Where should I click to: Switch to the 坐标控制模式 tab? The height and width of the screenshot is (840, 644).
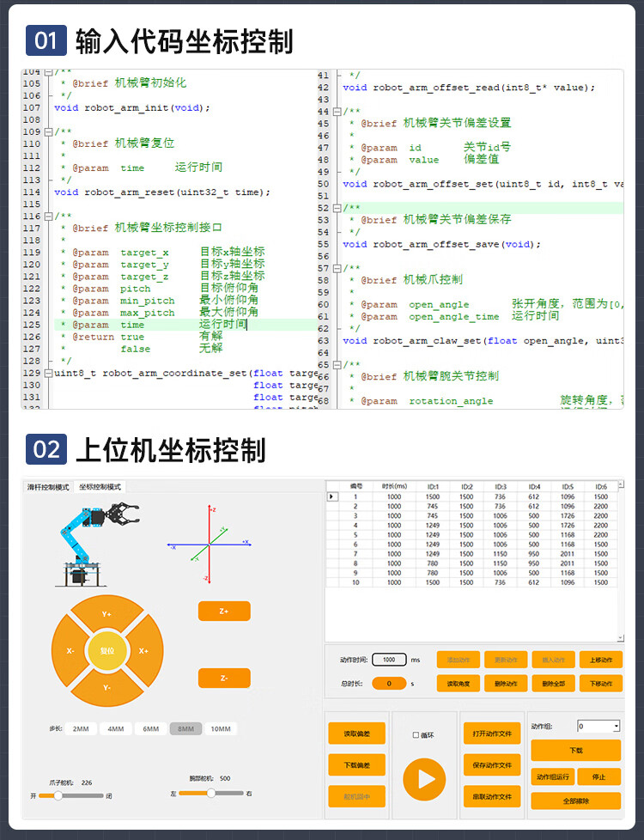[100, 487]
